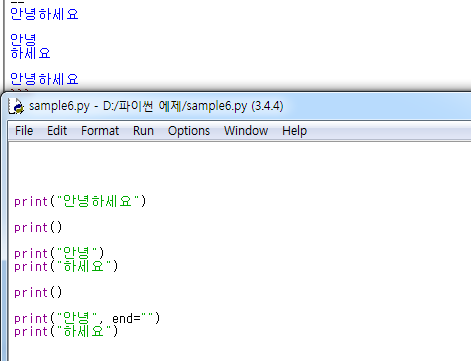
Task: Open the Options menu
Action: (189, 131)
